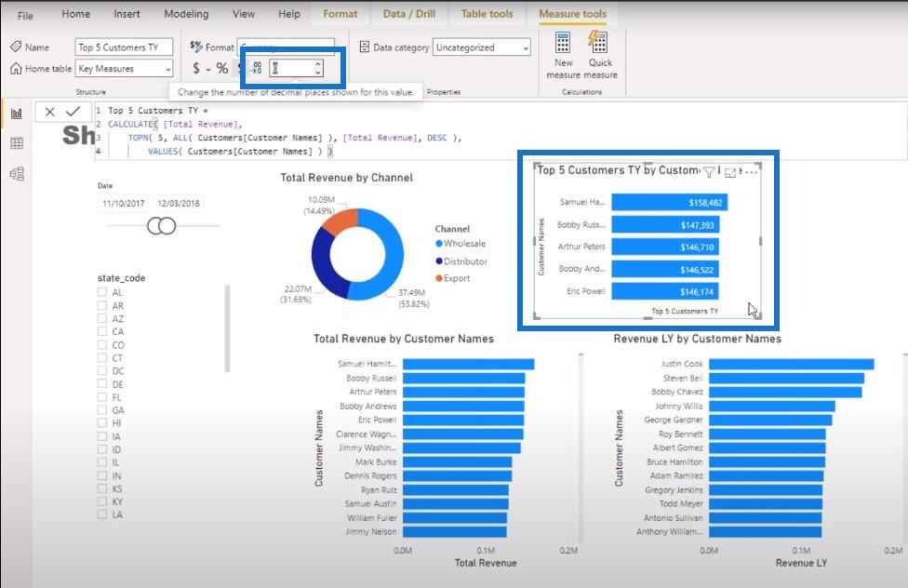Screen dimensions: 908x588
Task: Click the New measure button
Action: (x=563, y=56)
